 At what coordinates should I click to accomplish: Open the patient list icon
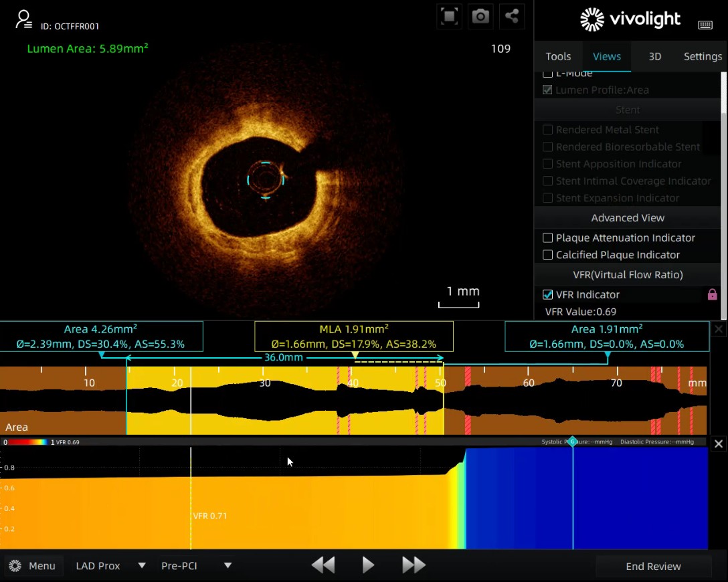23,19
